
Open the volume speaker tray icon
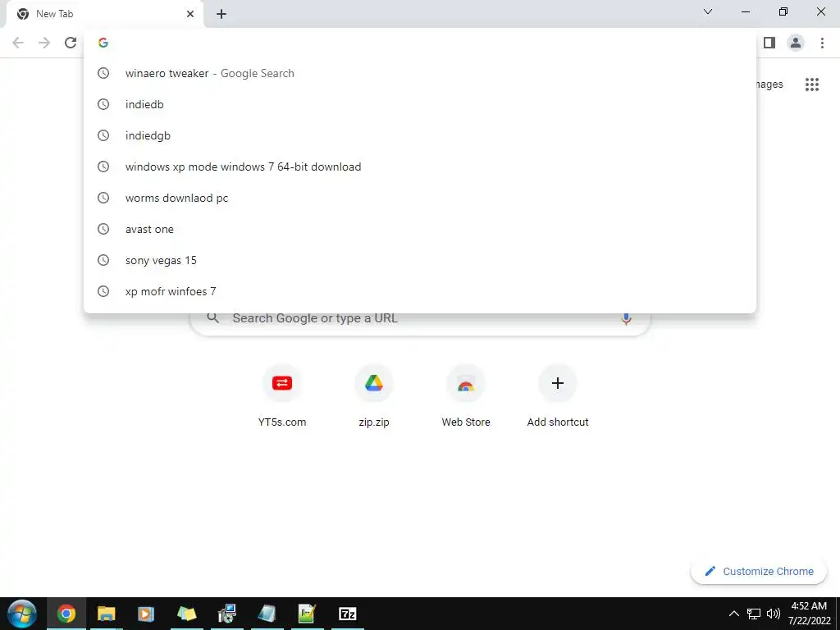[x=773, y=614]
